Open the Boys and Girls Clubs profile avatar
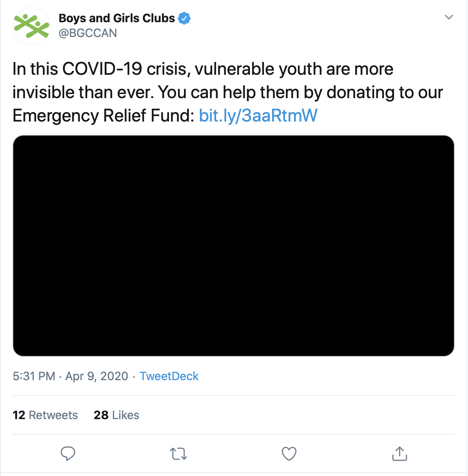 [32, 26]
